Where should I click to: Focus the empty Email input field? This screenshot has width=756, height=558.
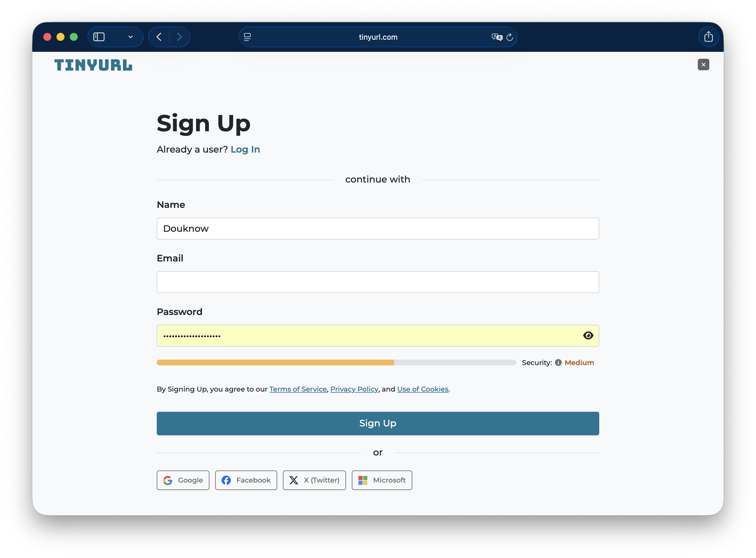click(x=377, y=282)
